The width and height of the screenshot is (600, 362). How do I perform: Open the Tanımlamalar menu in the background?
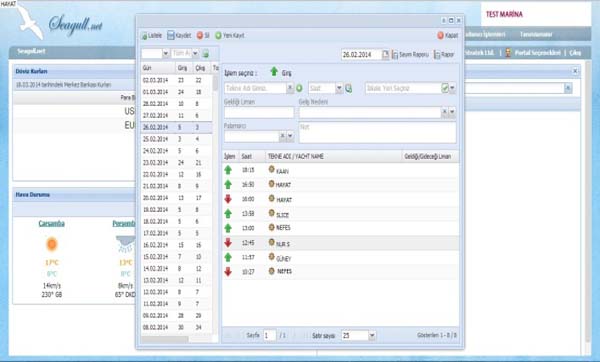pos(536,34)
